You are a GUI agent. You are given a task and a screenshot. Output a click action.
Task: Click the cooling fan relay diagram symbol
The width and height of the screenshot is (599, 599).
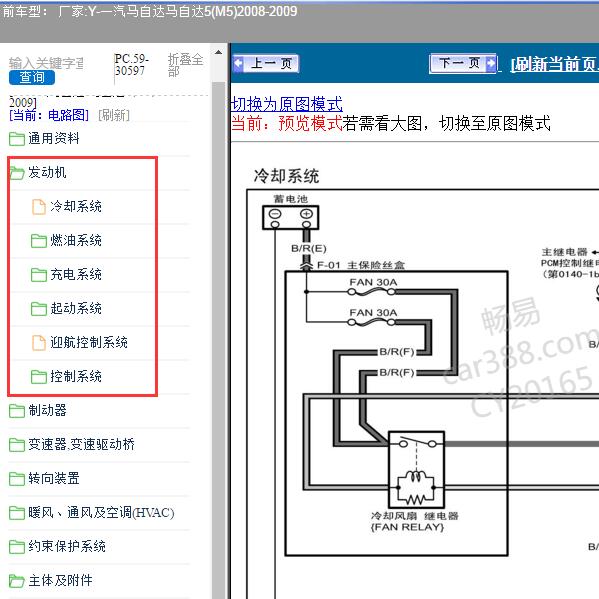pos(416,469)
